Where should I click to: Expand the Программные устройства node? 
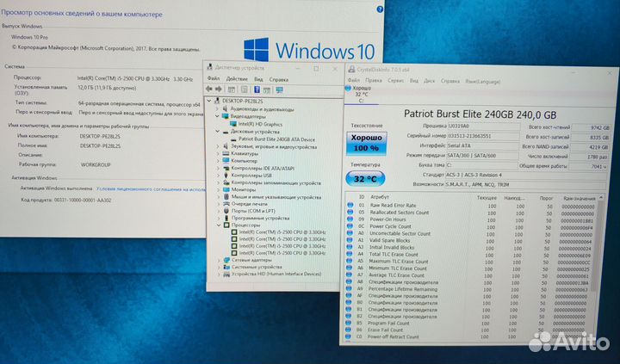tap(218, 219)
